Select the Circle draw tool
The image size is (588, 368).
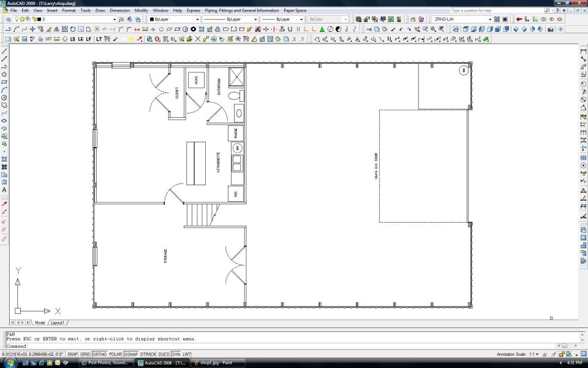click(4, 98)
